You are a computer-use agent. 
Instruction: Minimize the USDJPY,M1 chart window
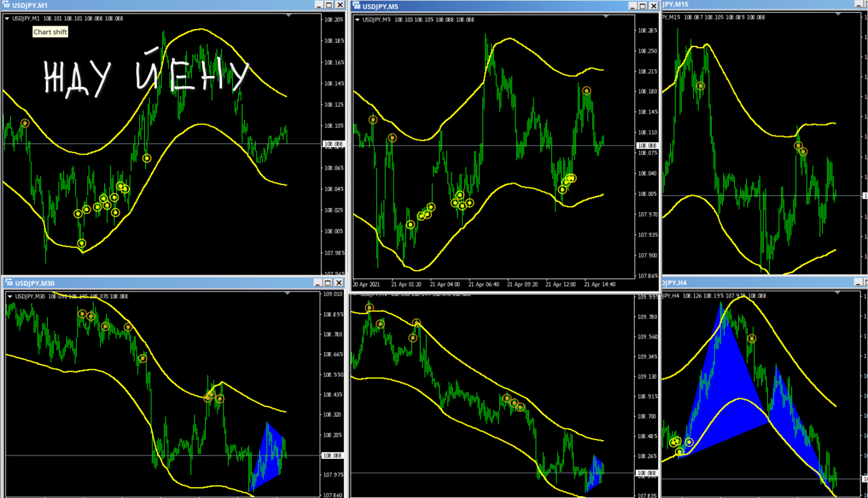point(318,5)
